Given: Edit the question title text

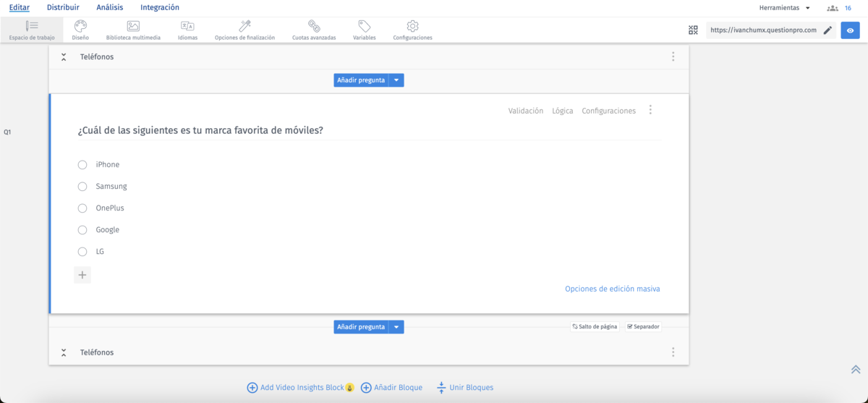Looking at the screenshot, I should point(200,131).
